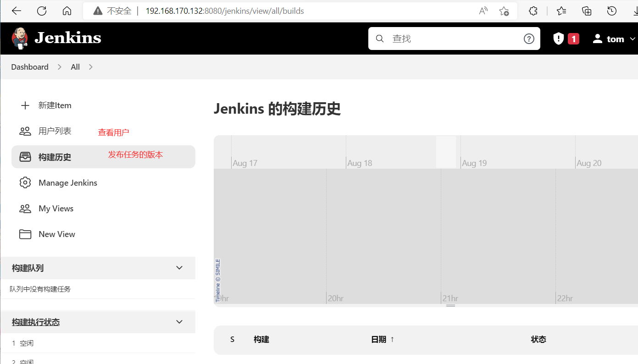Image resolution: width=638 pixels, height=364 pixels.
Task: Focus the 查找 search field
Action: coord(454,39)
